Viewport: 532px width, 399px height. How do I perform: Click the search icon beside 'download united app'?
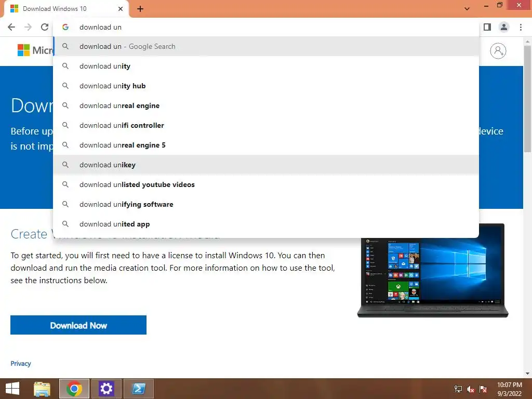pyautogui.click(x=65, y=224)
